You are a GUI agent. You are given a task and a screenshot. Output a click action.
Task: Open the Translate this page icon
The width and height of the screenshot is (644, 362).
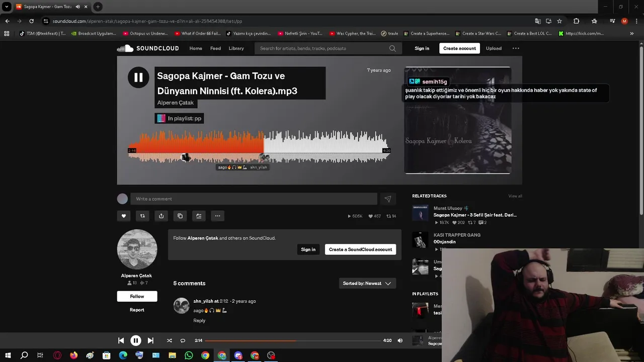[538, 21]
